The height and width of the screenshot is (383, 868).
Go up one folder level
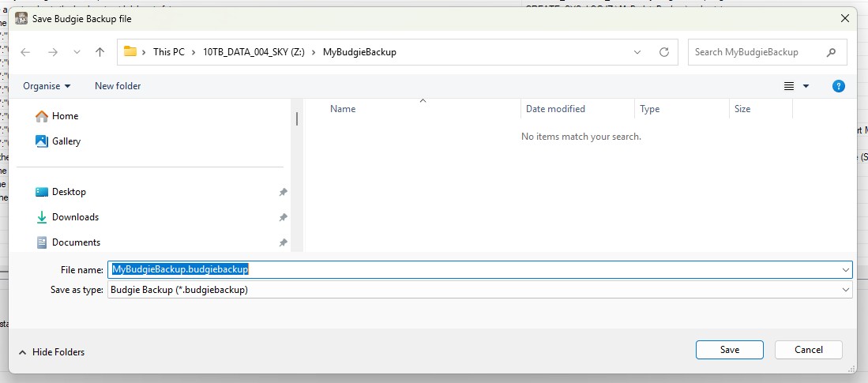pos(100,52)
